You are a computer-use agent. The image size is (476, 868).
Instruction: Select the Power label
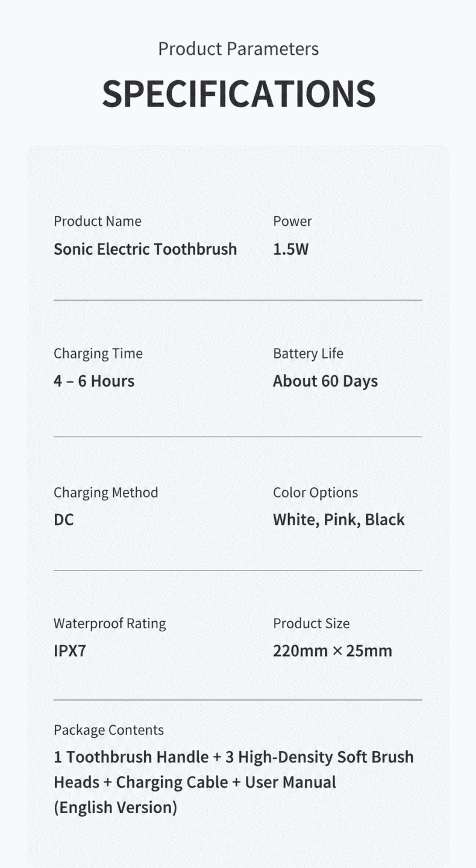click(292, 221)
